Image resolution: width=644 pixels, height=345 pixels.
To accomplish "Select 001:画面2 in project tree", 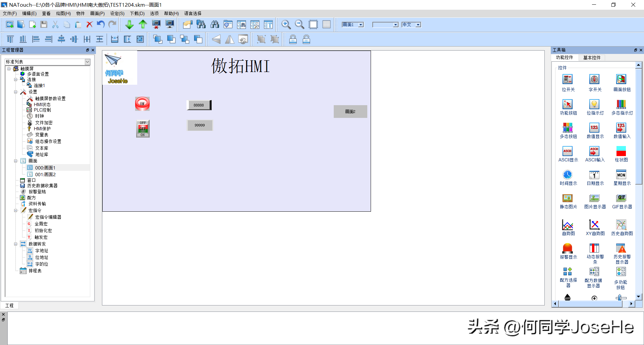I will (45, 175).
